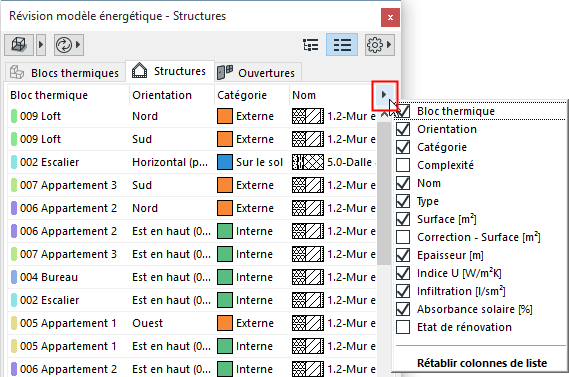Sort by Nom column header
This screenshot has width=569, height=377.
pyautogui.click(x=332, y=95)
